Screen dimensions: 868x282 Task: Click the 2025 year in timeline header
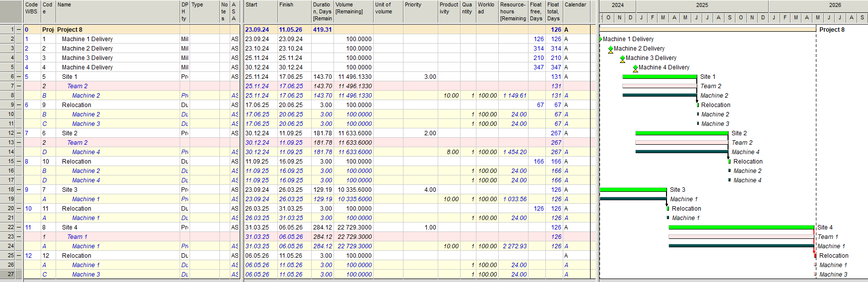tap(702, 5)
